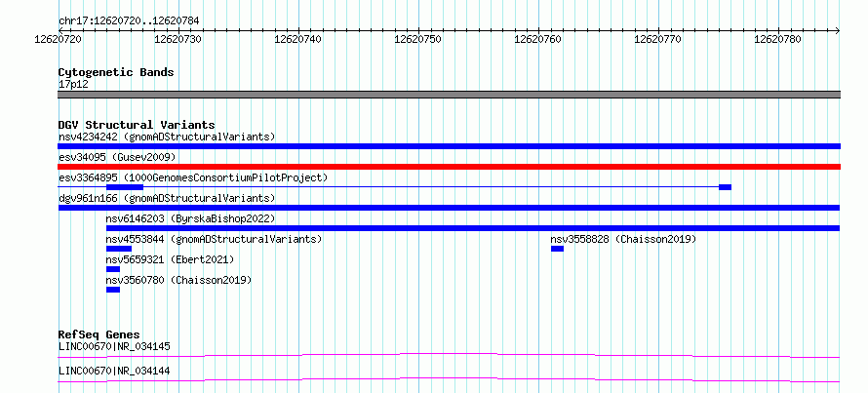Click ruler position 12620770
868x393 pixels.
658,39
